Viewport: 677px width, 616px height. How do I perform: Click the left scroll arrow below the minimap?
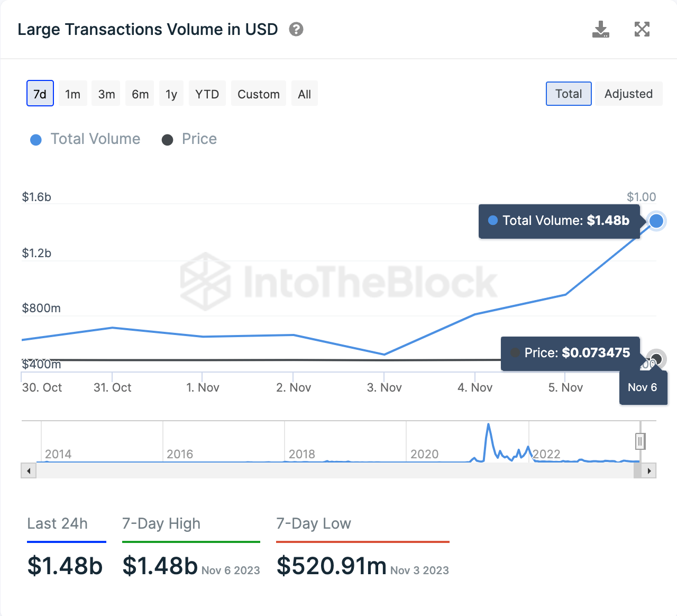[x=29, y=470]
